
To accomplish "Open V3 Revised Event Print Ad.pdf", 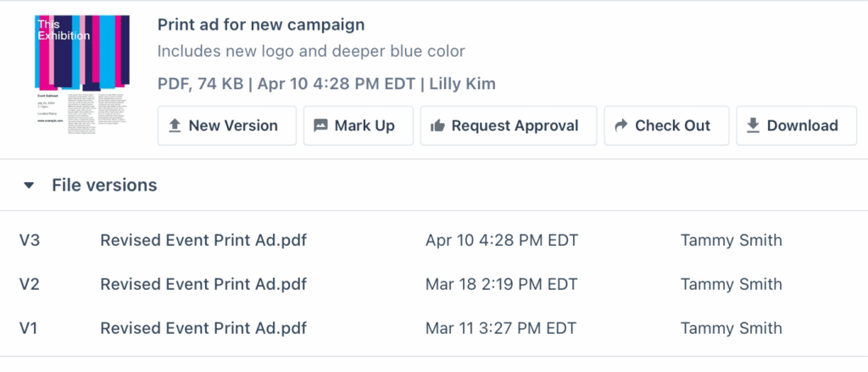I will (x=203, y=241).
